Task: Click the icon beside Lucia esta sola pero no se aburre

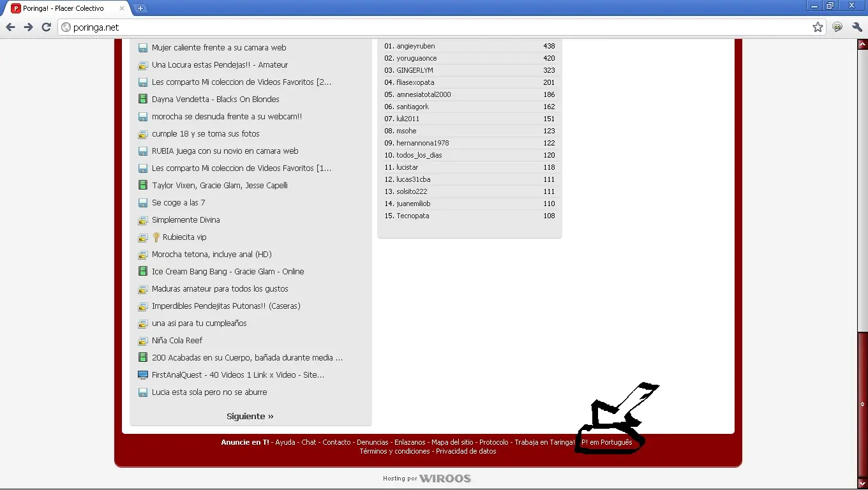Action: click(143, 392)
